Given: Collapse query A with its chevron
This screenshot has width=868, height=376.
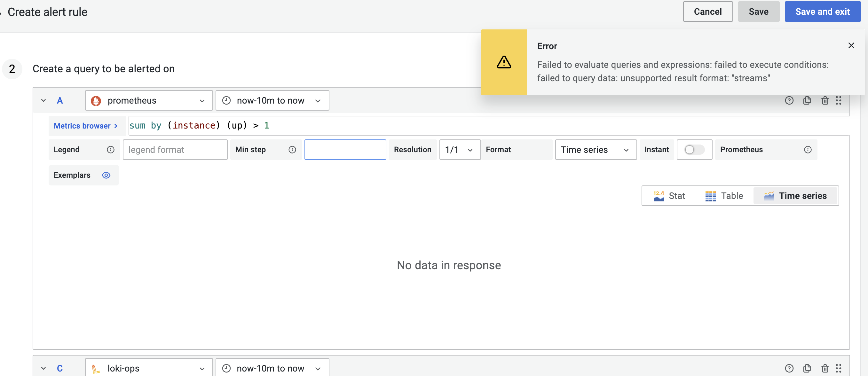Looking at the screenshot, I should pyautogui.click(x=43, y=100).
